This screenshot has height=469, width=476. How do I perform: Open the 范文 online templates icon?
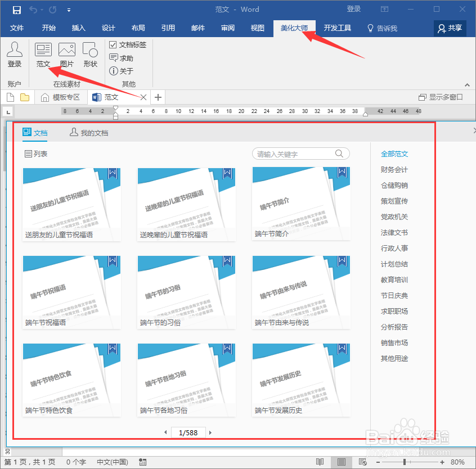tap(43, 55)
